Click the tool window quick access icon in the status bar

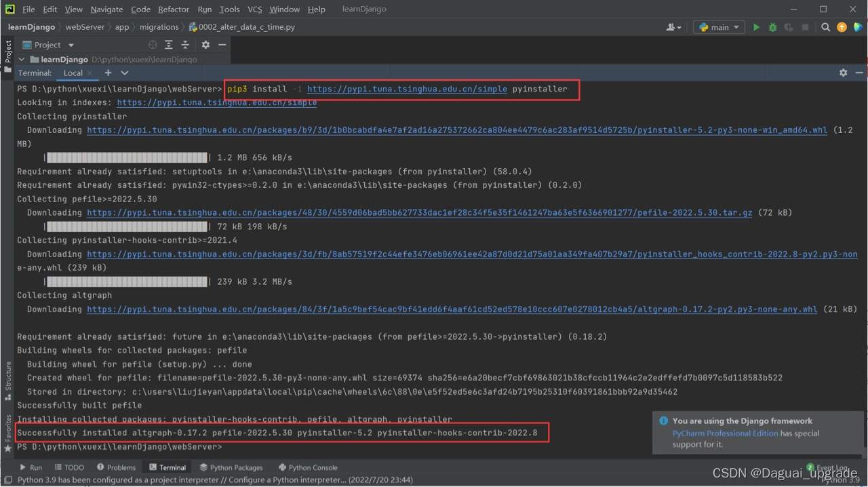(x=7, y=480)
